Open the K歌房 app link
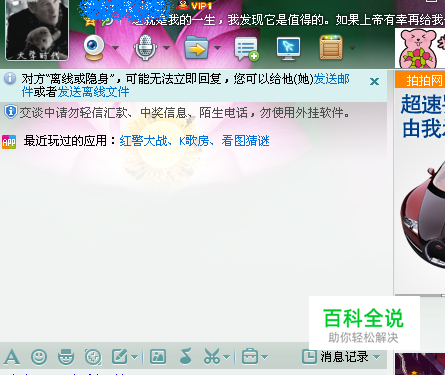Image resolution: width=445 pixels, height=375 pixels. [x=194, y=141]
